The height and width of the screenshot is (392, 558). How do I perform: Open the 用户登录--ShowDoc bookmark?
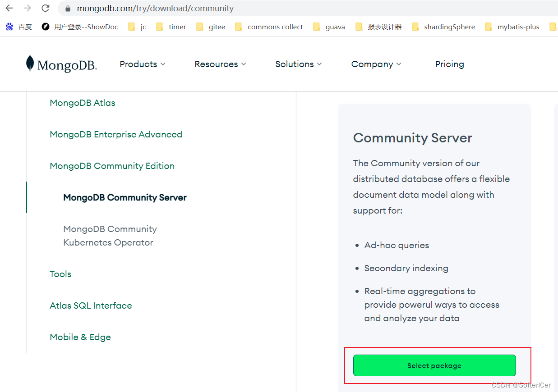tap(80, 27)
